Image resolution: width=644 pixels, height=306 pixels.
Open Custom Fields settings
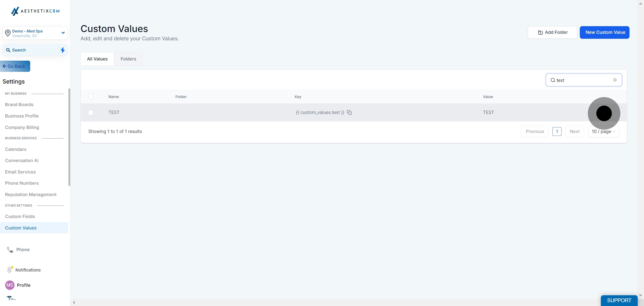click(x=20, y=216)
